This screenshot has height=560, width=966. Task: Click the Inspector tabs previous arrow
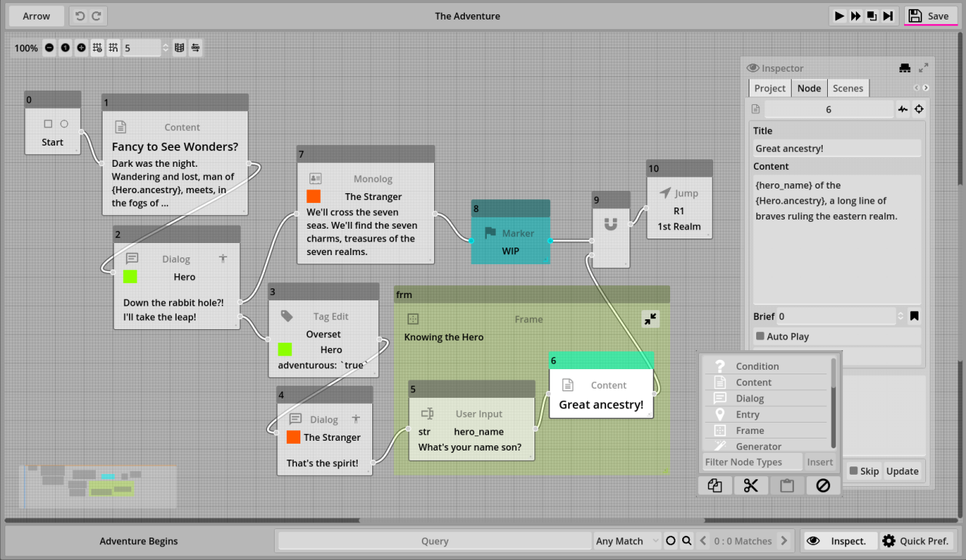coord(917,88)
